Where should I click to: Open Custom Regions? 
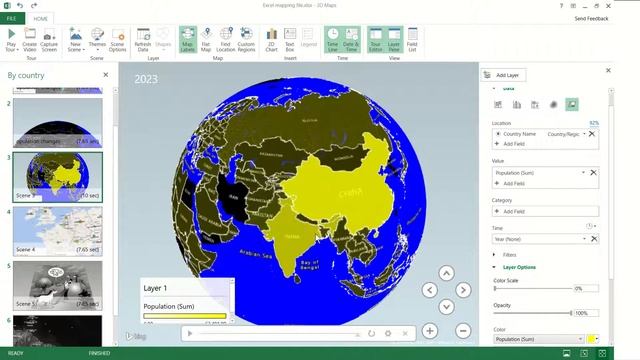click(246, 40)
